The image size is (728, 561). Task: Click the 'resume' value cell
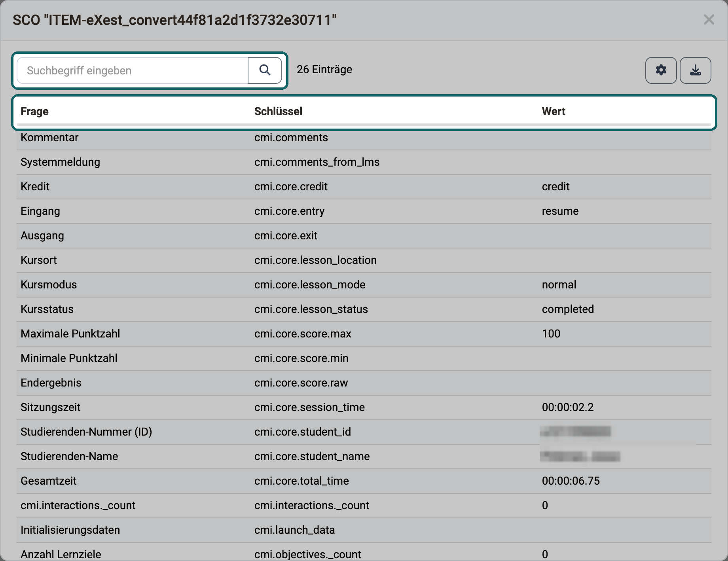560,211
